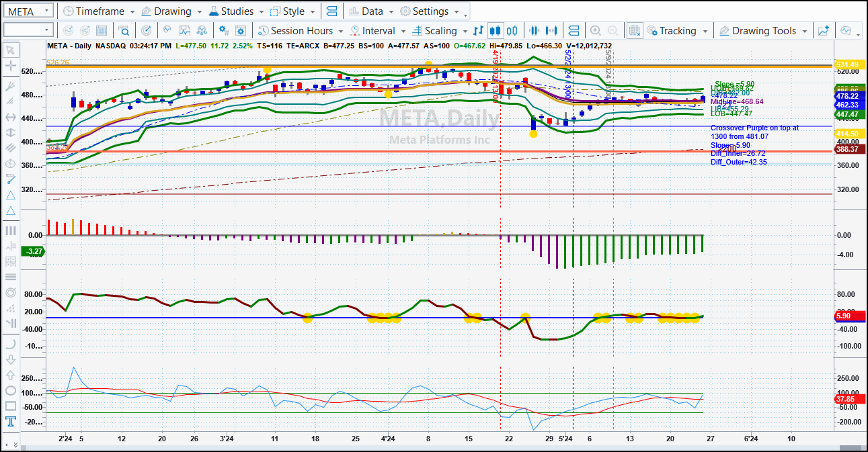Click the 5/9/2024 gray vertical date marker
This screenshot has height=452, width=868.
pyautogui.click(x=608, y=74)
